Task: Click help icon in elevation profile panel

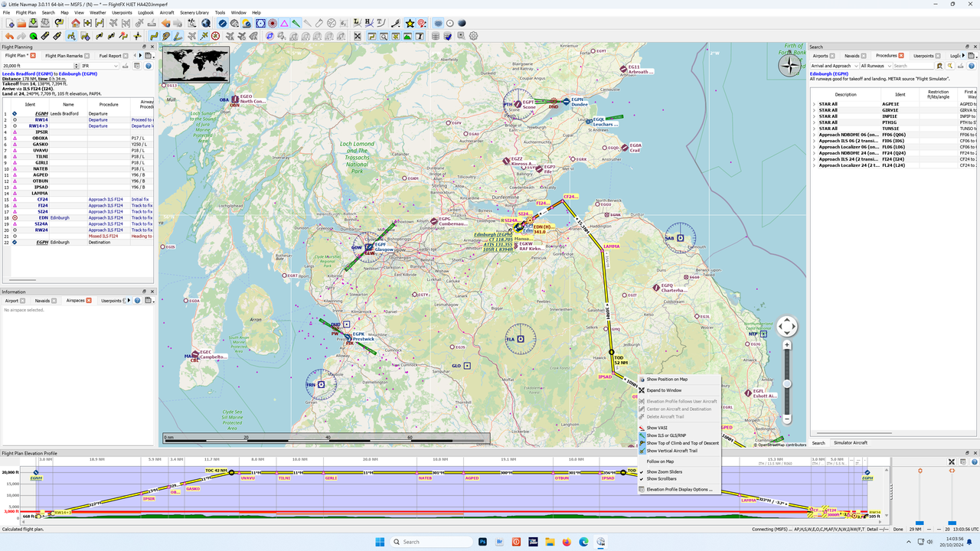Action: 973,461
